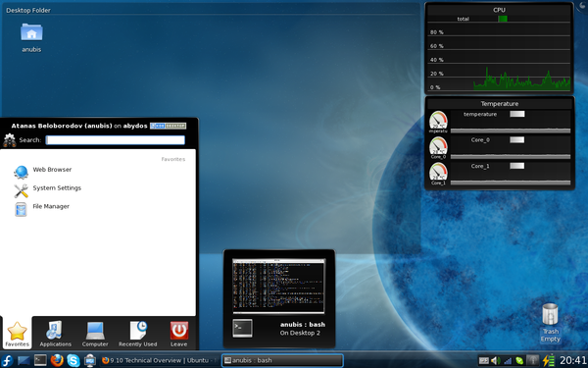Select the Ubuntu Technical Overview task
The image size is (588, 368).
click(x=160, y=360)
